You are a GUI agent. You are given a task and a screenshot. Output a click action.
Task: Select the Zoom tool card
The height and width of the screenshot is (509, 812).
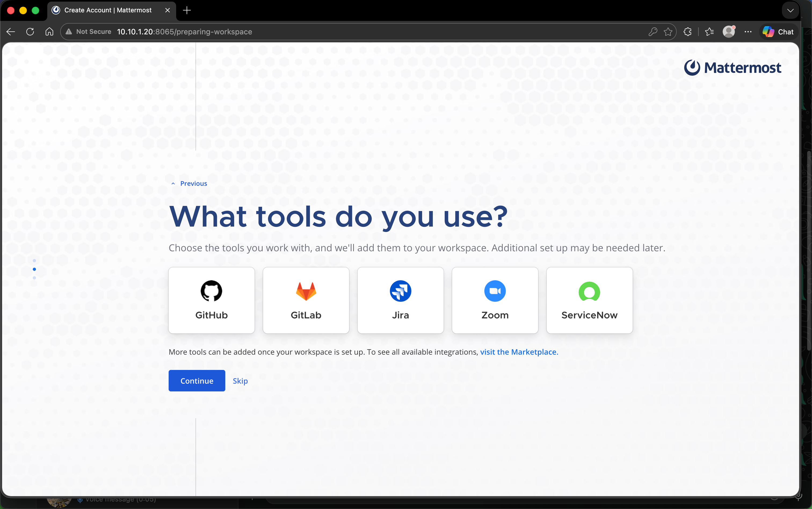tap(495, 300)
